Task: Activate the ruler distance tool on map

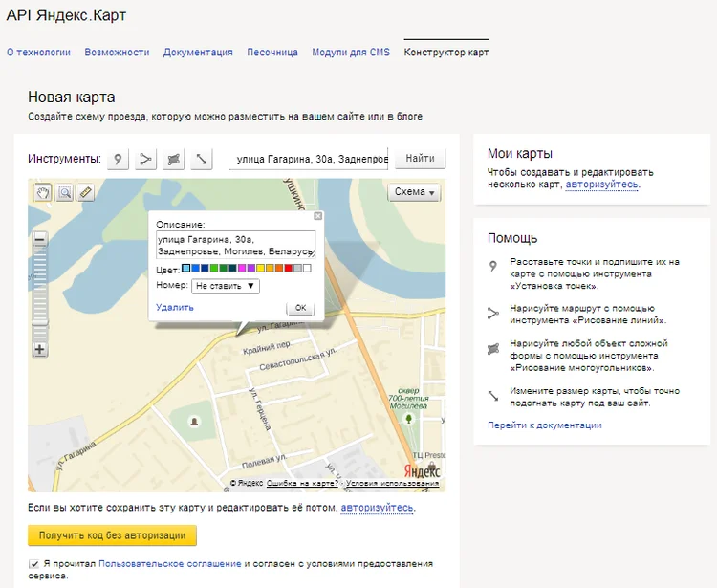Action: coord(85,192)
